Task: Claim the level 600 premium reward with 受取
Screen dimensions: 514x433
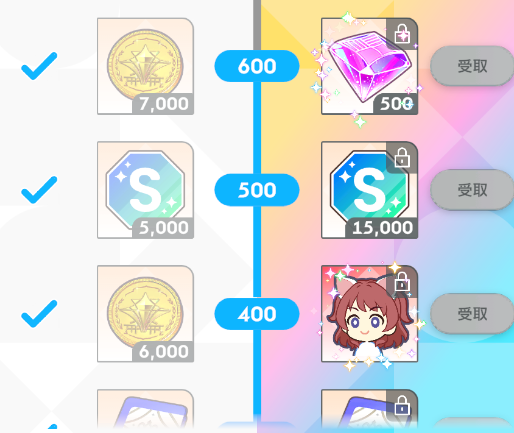Action: (x=472, y=66)
